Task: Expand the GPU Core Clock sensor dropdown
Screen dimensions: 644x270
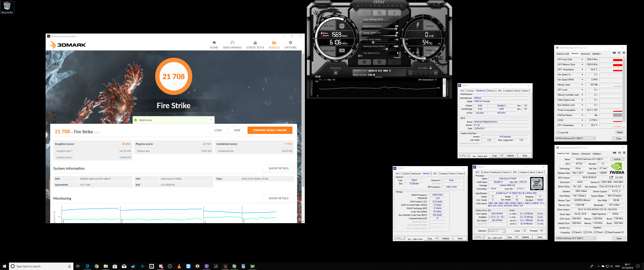Action: (x=582, y=59)
